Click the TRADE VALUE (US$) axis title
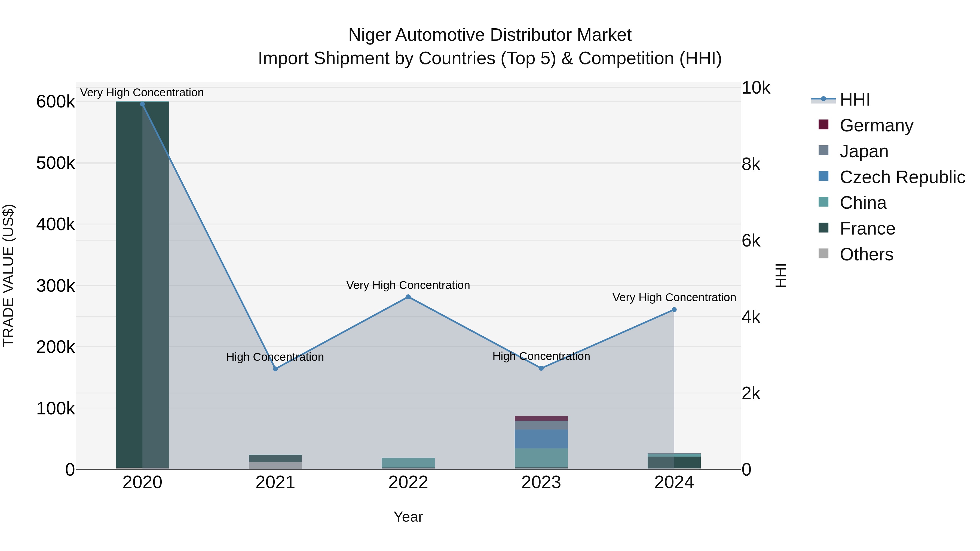Image resolution: width=980 pixels, height=551 pixels. pyautogui.click(x=8, y=275)
